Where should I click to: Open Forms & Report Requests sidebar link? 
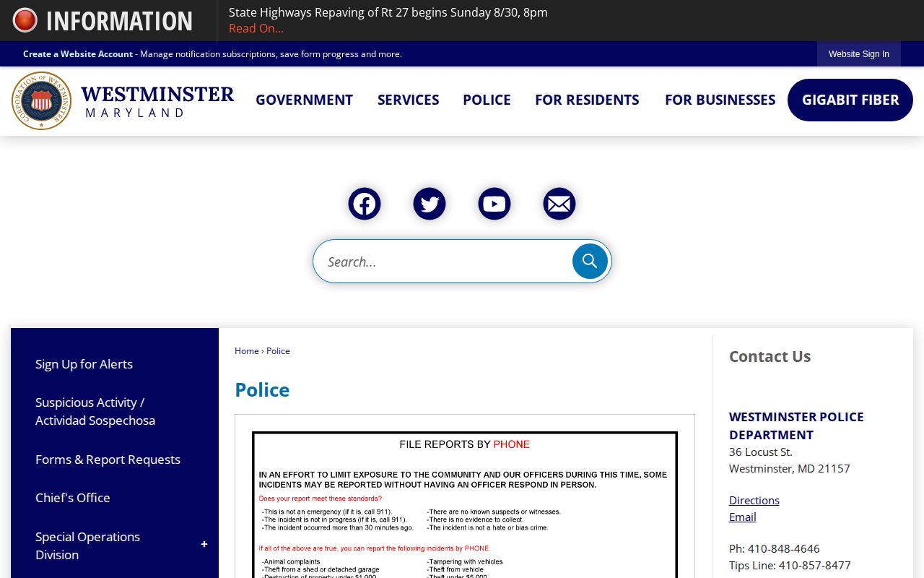[x=108, y=460]
